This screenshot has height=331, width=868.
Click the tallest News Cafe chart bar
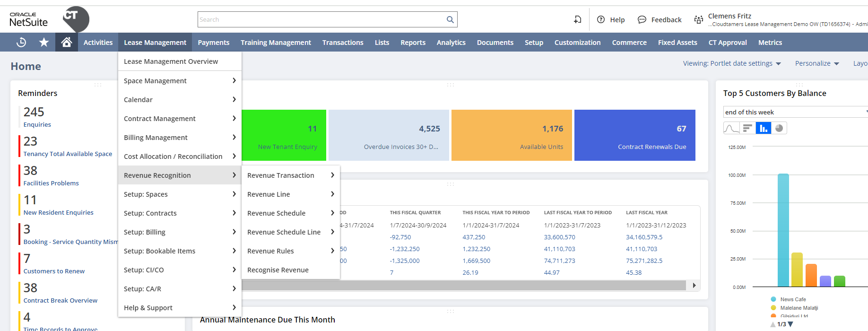[x=783, y=230]
